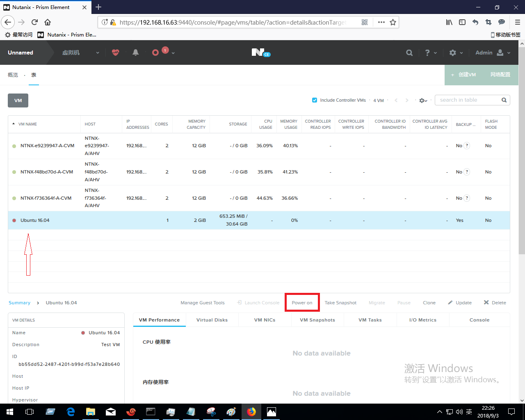Open Windows Task View
The height and width of the screenshot is (420, 525).
(30, 411)
